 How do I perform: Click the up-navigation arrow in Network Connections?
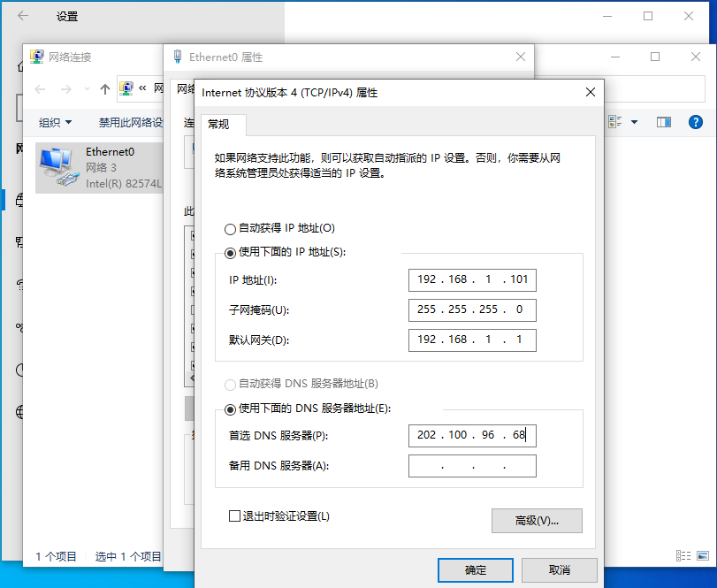[105, 88]
